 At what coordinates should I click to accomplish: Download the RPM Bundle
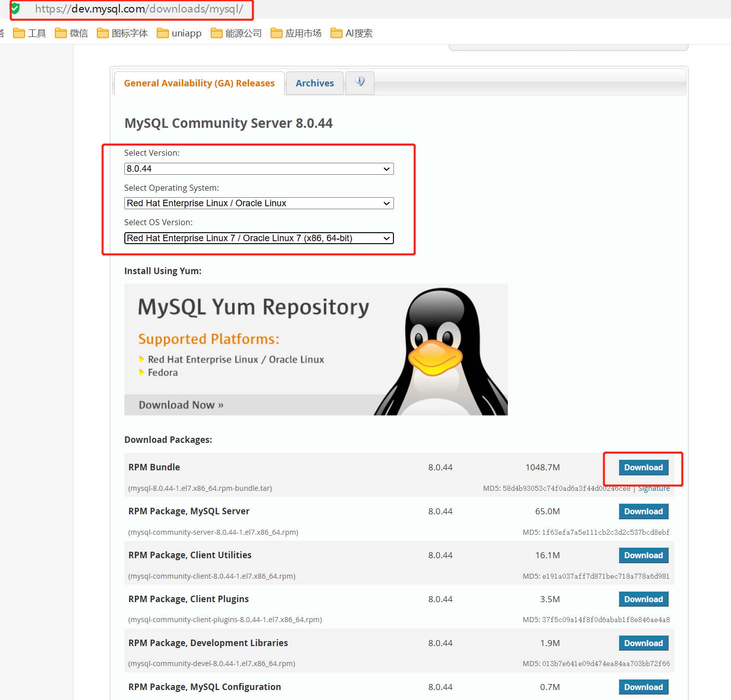644,467
